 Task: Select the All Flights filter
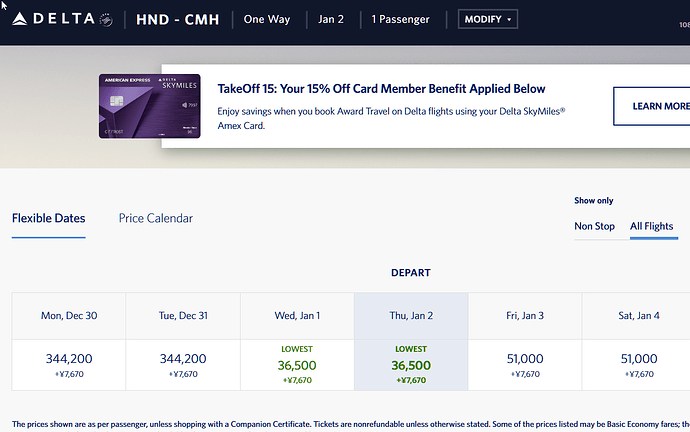point(651,227)
